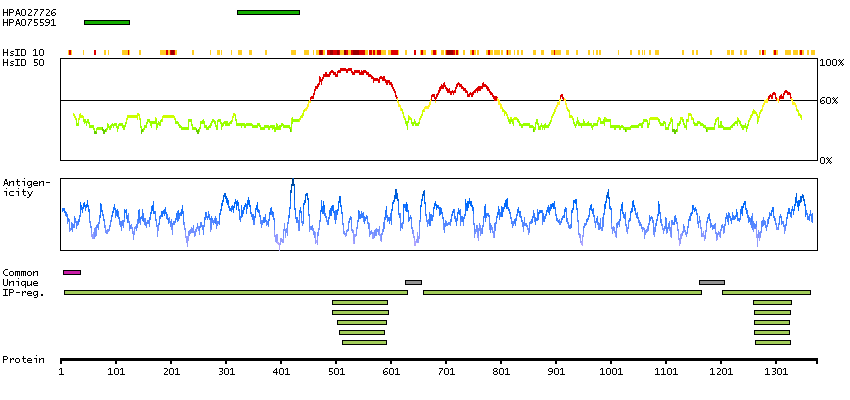This screenshot has height=400, width=850.
Task: Click the bottom short bar near position 1301
Action: tap(772, 342)
